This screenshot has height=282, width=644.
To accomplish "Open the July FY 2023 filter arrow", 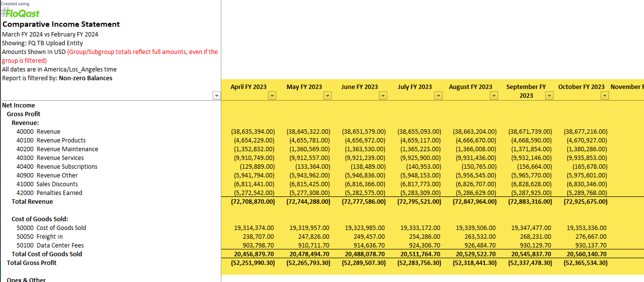I will (x=439, y=96).
